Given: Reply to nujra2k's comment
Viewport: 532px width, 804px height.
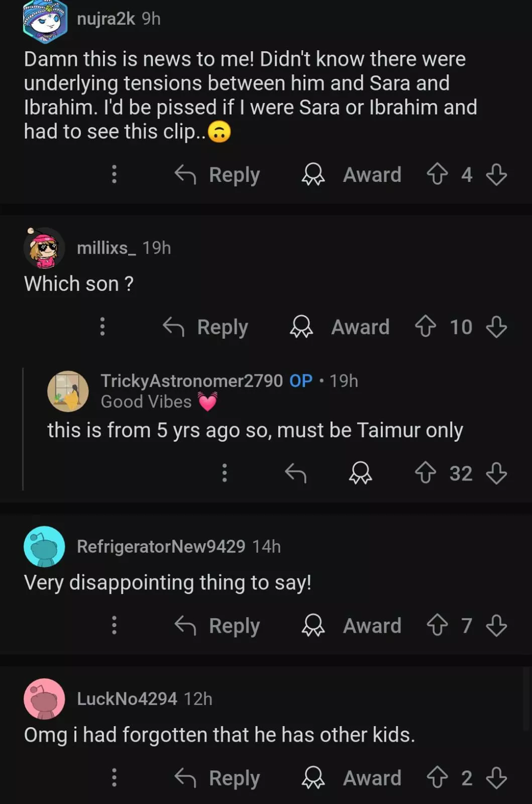Looking at the screenshot, I should coord(218,175).
